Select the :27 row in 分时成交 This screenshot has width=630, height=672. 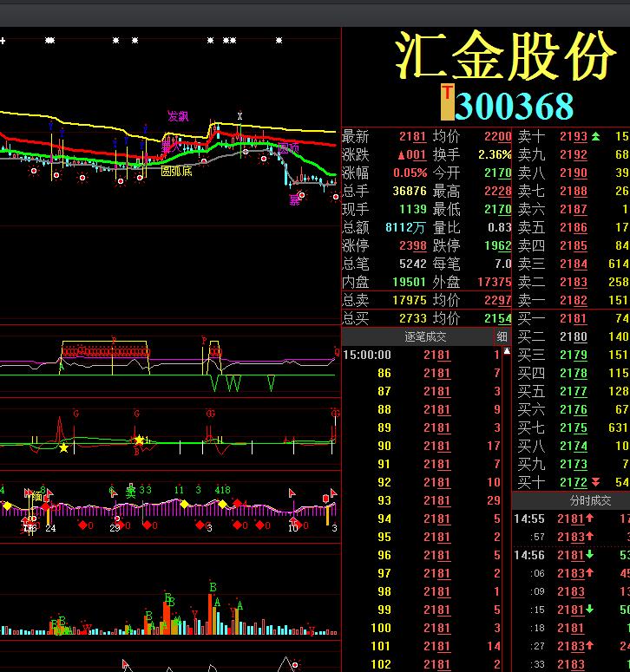click(x=572, y=646)
